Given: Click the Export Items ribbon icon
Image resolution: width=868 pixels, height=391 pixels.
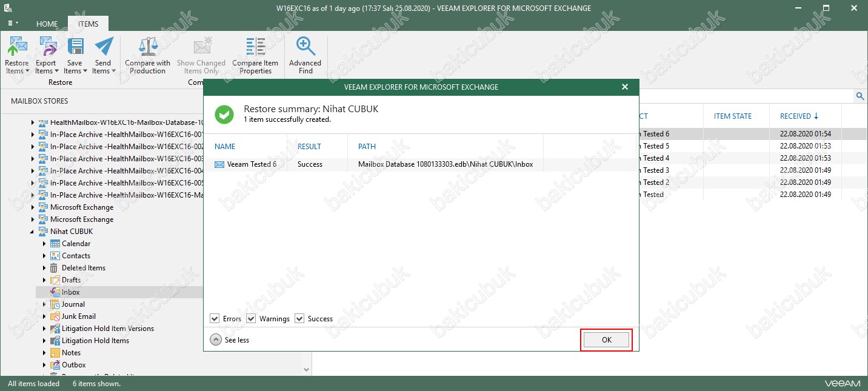Looking at the screenshot, I should point(47,47).
